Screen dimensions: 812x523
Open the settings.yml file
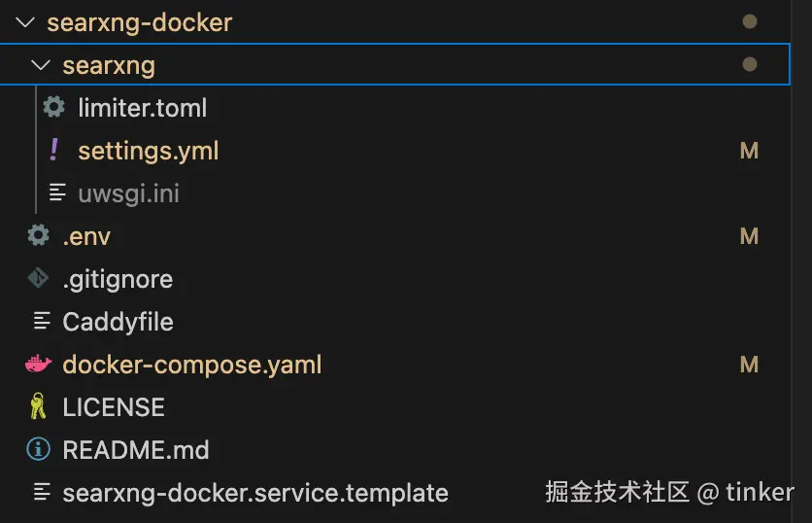(x=148, y=151)
